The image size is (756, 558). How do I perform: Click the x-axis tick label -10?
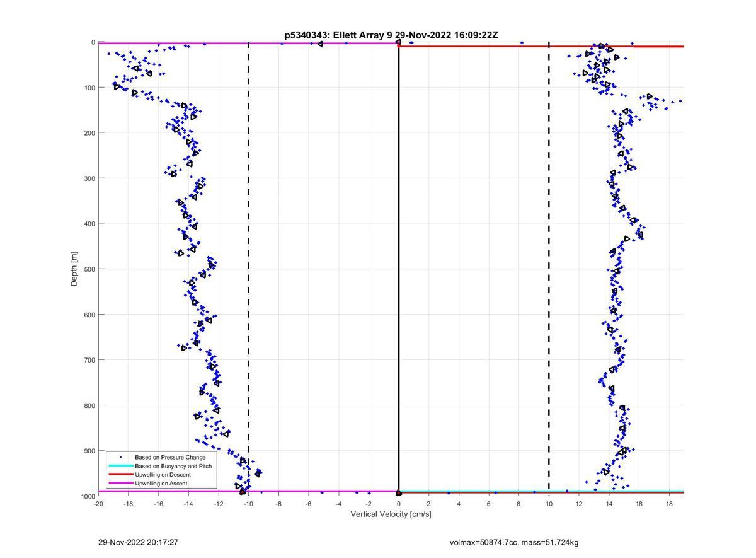pyautogui.click(x=248, y=504)
